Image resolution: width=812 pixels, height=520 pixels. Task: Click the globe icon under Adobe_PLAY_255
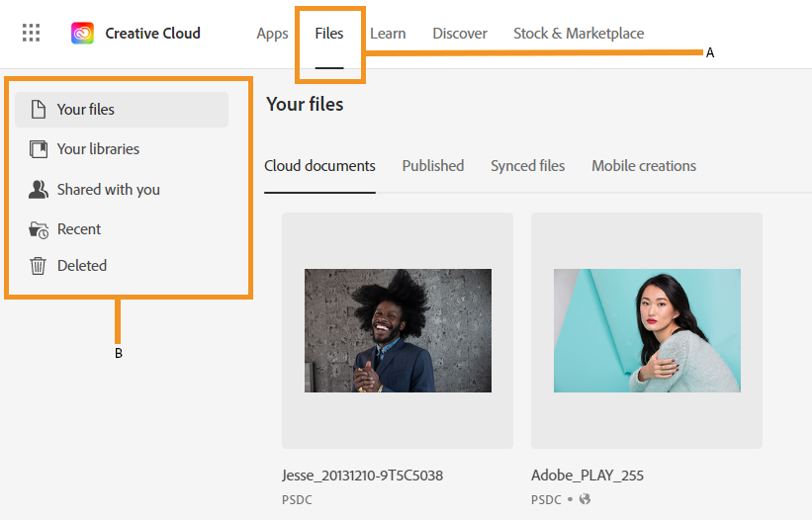click(585, 499)
